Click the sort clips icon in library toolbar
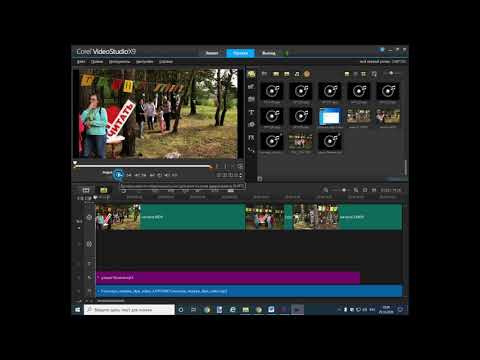The width and height of the screenshot is (480, 360). pos(374,74)
